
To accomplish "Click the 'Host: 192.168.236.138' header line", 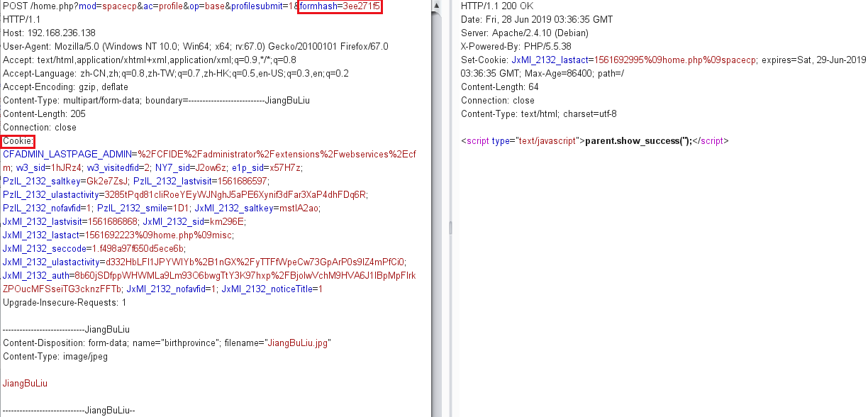I will coord(48,33).
